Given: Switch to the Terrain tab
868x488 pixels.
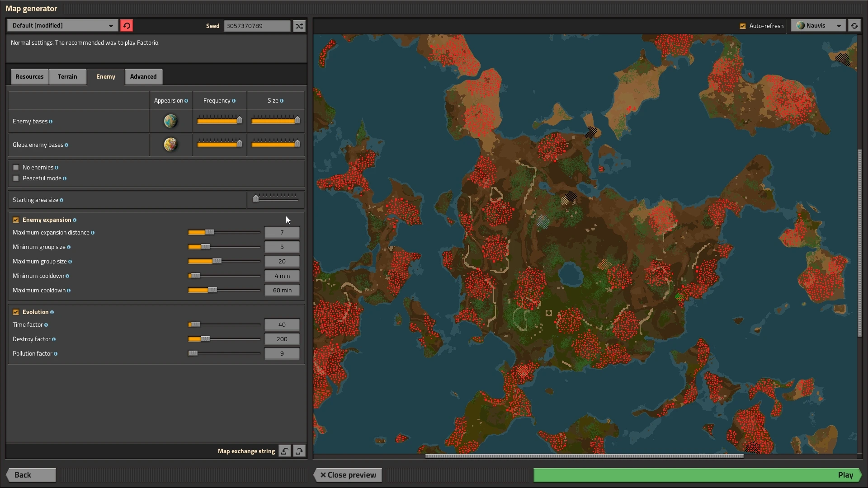Looking at the screenshot, I should pos(67,76).
